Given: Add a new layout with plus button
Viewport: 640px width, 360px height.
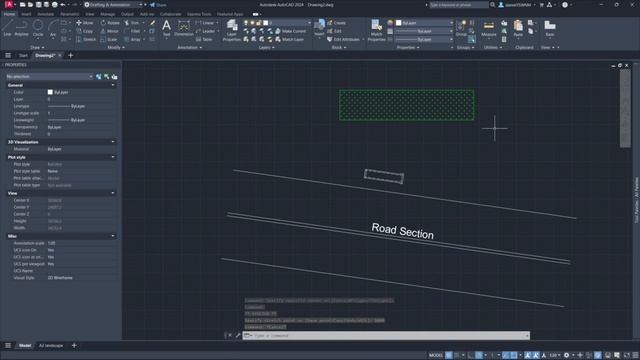Looking at the screenshot, I should (74, 345).
